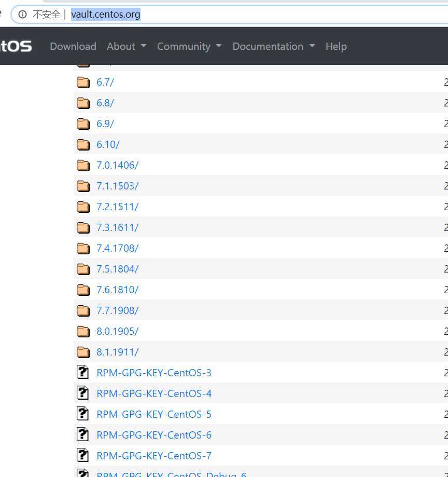Image resolution: width=448 pixels, height=477 pixels.
Task: Open the Download navigation item
Action: pyautogui.click(x=73, y=46)
